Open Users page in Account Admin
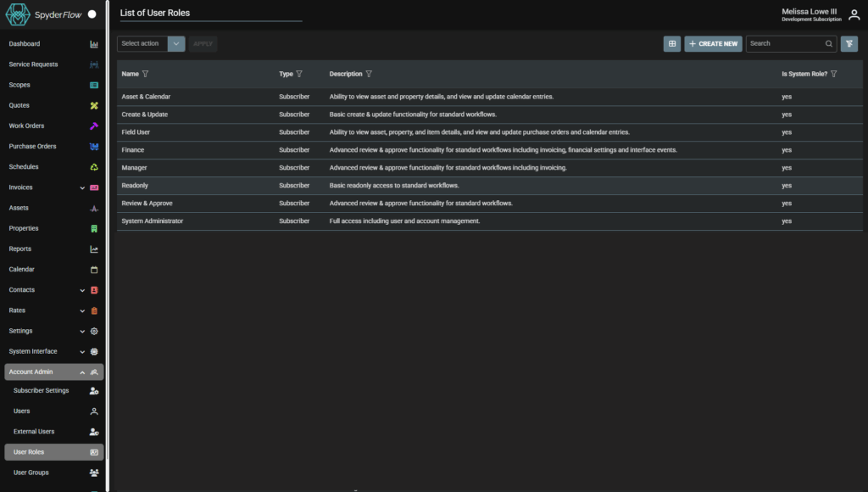 22,411
